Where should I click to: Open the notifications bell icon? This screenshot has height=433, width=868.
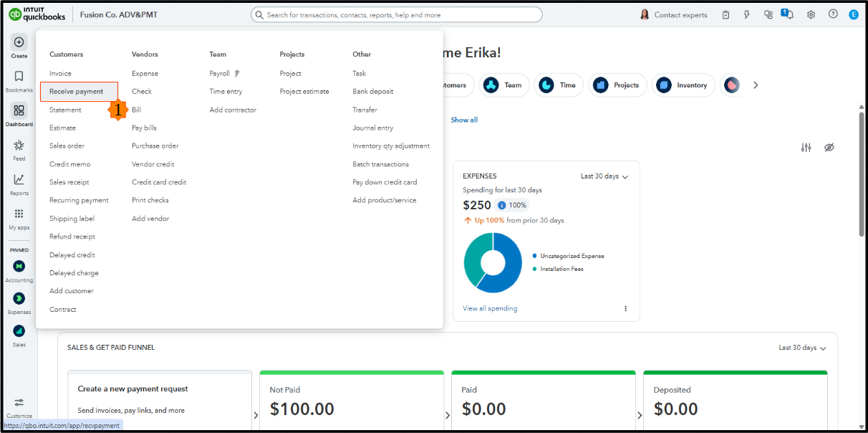click(789, 14)
